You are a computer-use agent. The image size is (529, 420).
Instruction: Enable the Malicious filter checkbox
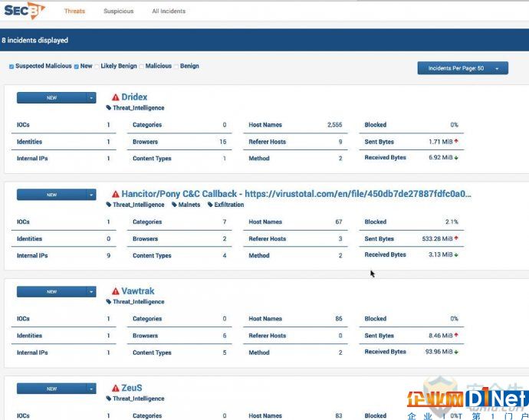[x=142, y=67]
